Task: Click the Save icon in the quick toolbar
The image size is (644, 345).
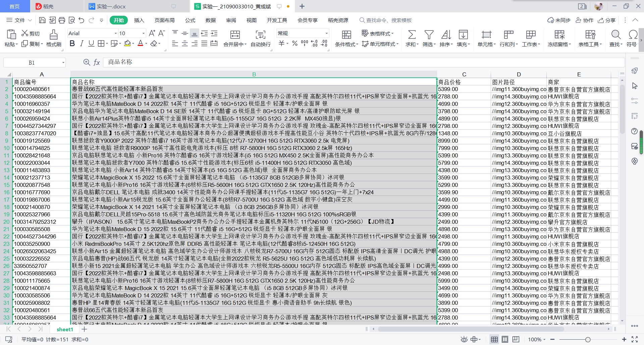Action: [42, 20]
